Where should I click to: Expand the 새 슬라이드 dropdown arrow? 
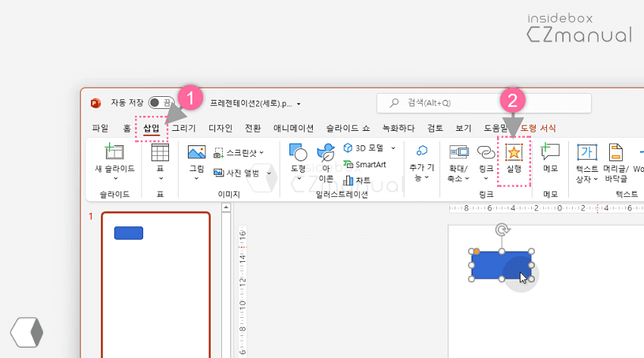tap(115, 179)
